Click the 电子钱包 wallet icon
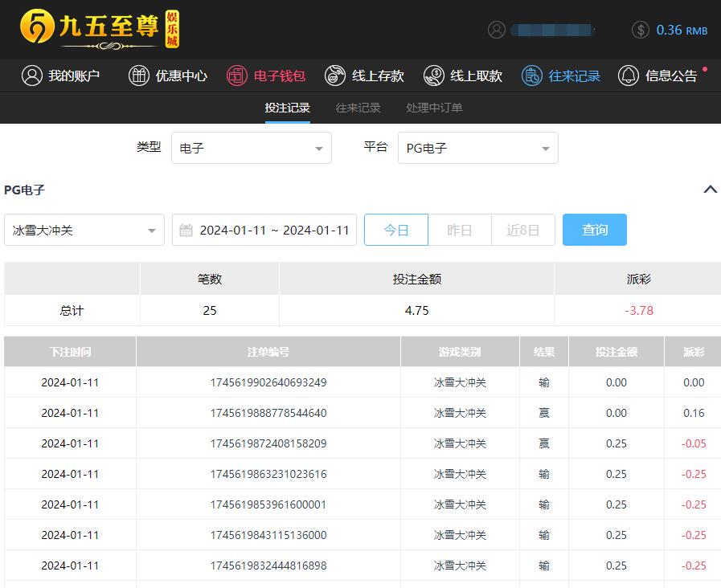 pyautogui.click(x=237, y=76)
